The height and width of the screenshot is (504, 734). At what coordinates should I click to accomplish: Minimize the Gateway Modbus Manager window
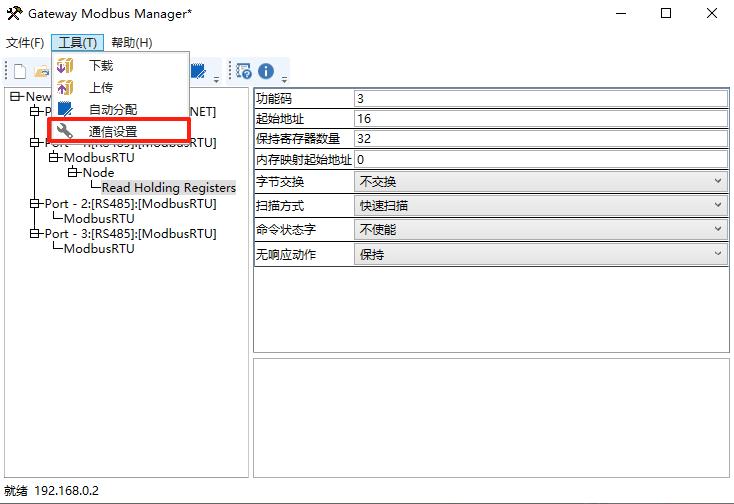(x=621, y=13)
